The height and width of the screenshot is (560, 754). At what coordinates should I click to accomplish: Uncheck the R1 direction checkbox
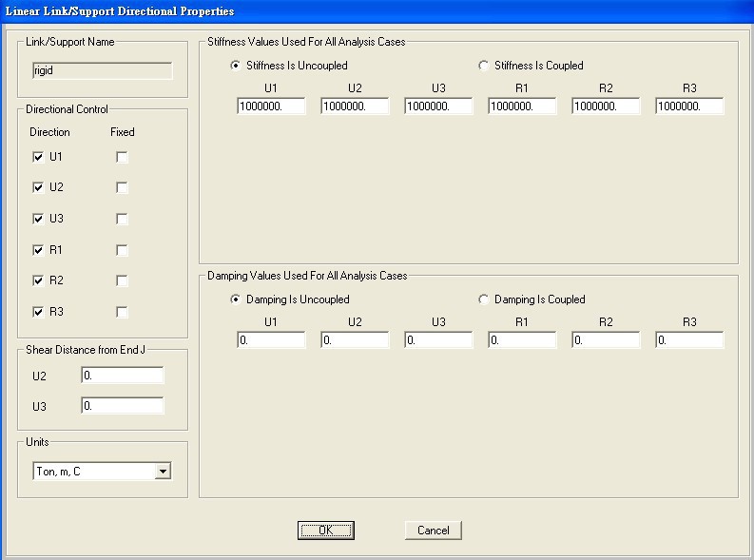click(38, 250)
